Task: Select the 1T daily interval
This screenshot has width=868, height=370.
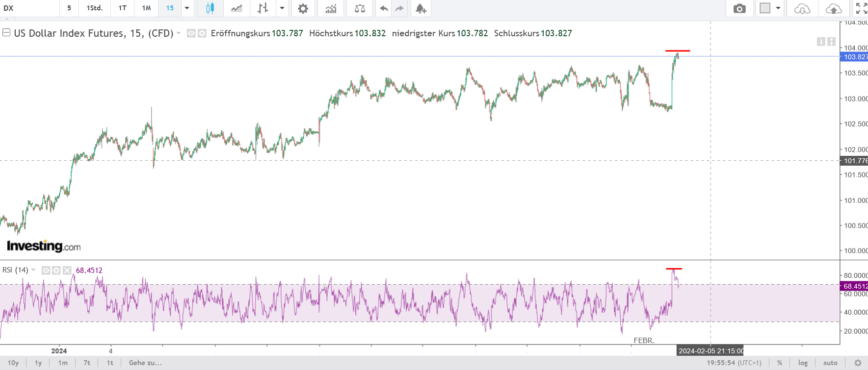Action: [x=123, y=8]
